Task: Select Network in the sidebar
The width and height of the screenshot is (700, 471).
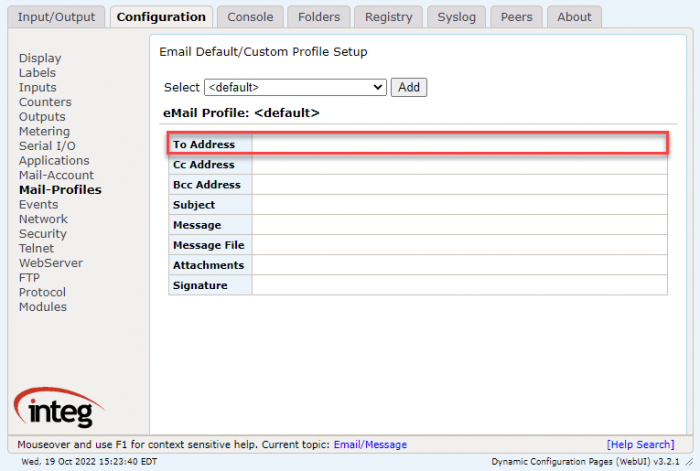Action: click(43, 219)
